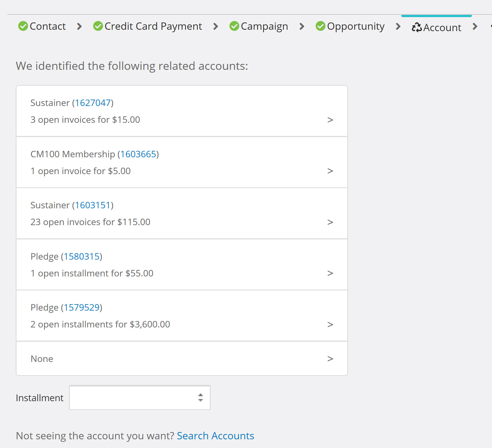492x448 pixels.
Task: Open Pledge account 1580315 link
Action: 82,257
